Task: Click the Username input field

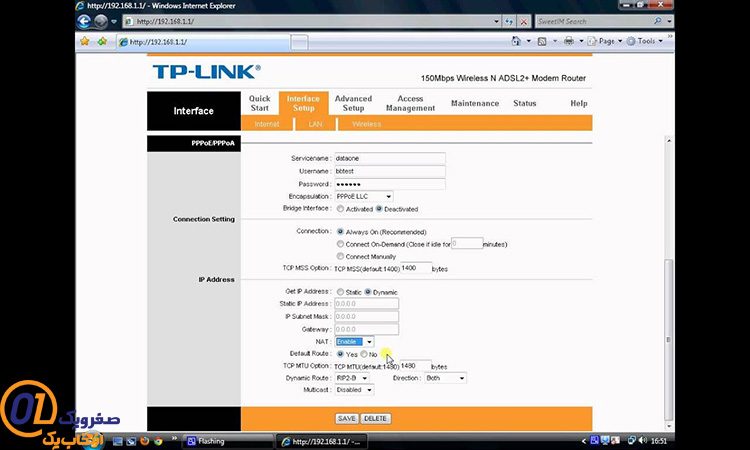Action: pyautogui.click(x=389, y=171)
